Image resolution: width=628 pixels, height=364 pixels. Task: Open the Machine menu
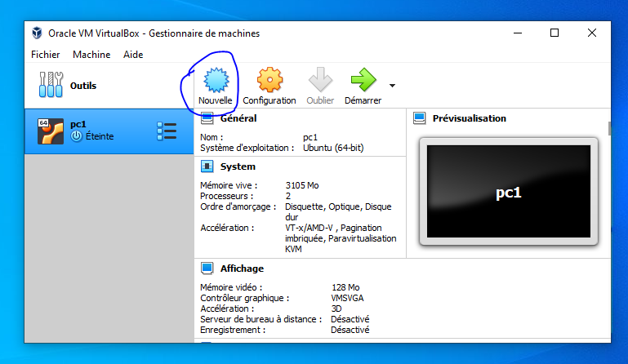[91, 55]
